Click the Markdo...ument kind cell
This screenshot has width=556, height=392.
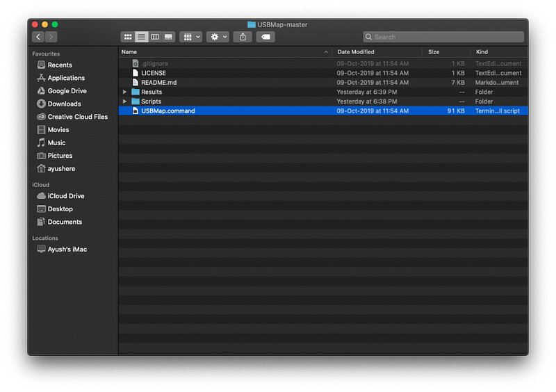[x=497, y=82]
